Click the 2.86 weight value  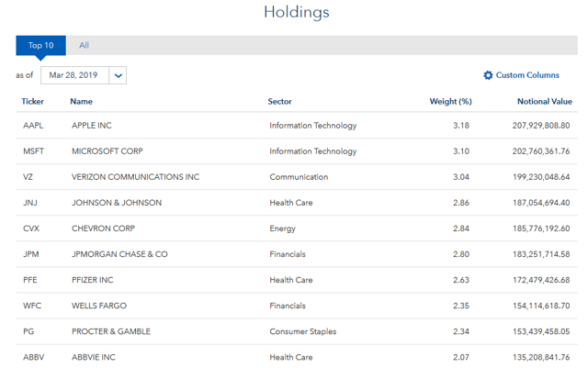461,203
